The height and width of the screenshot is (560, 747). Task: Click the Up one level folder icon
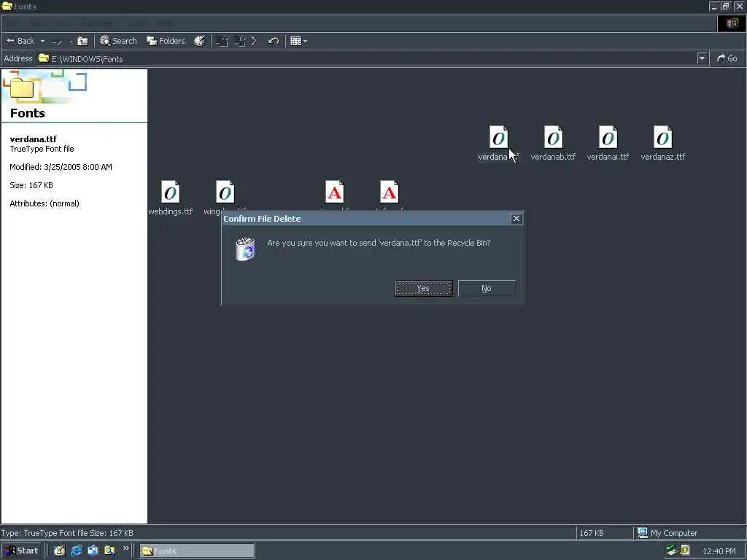[83, 41]
